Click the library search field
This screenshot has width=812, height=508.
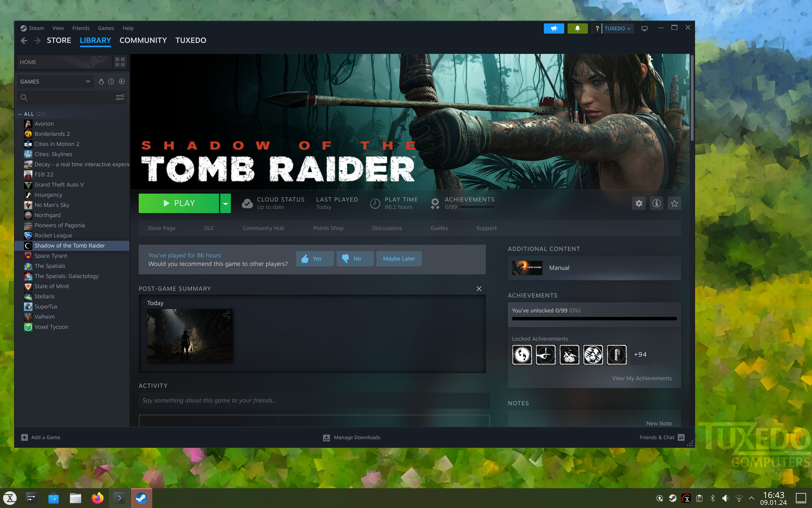coord(65,97)
